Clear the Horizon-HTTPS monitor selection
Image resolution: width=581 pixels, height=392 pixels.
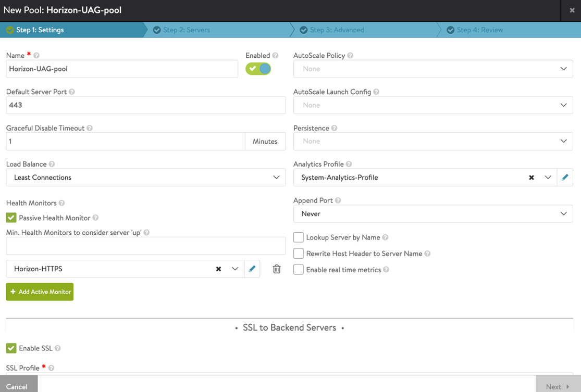(x=219, y=269)
